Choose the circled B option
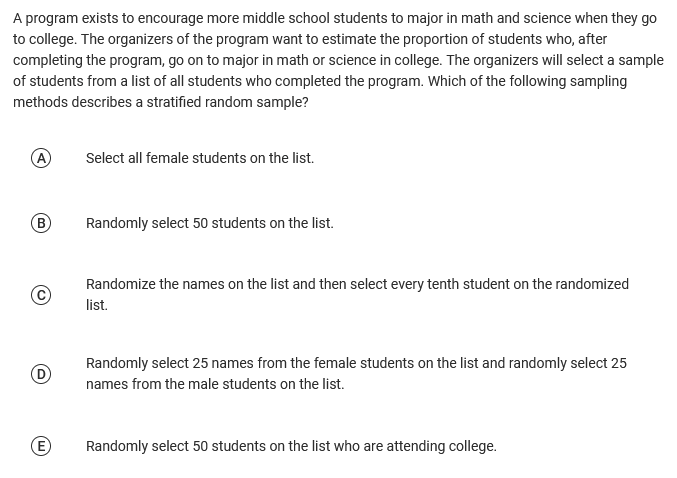677x478 pixels. point(41,223)
